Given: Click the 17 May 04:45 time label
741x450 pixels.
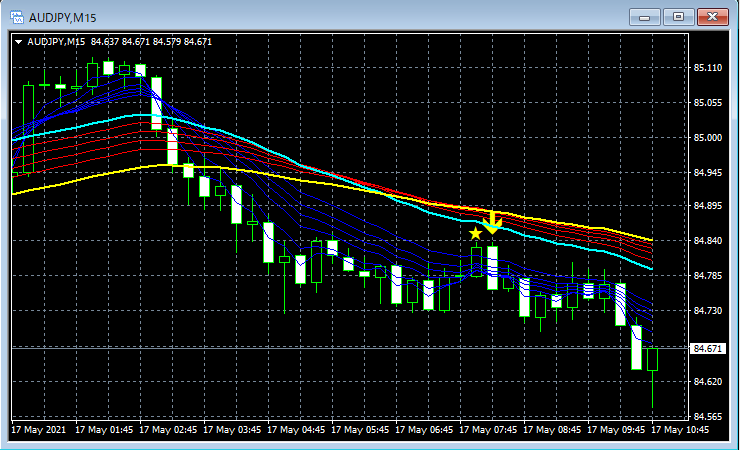Looking at the screenshot, I should pos(296,431).
